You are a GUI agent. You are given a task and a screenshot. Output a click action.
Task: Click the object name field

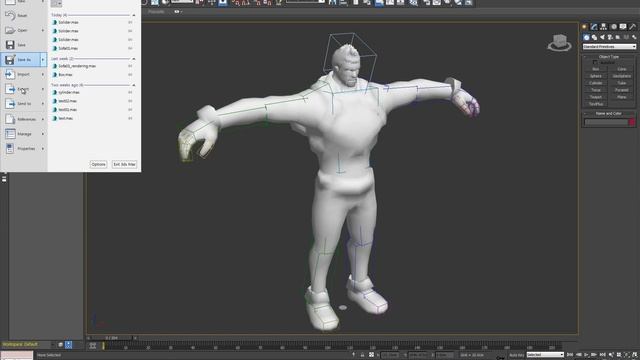pos(606,122)
